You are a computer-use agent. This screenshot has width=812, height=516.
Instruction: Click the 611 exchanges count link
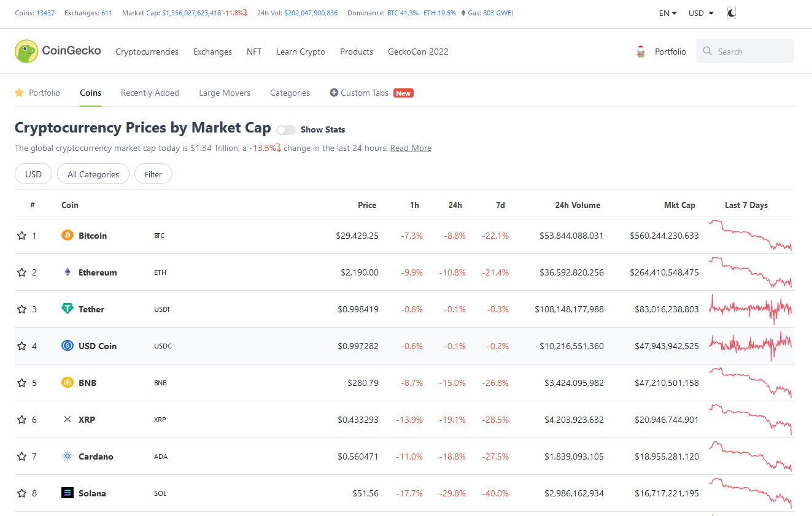(x=107, y=13)
